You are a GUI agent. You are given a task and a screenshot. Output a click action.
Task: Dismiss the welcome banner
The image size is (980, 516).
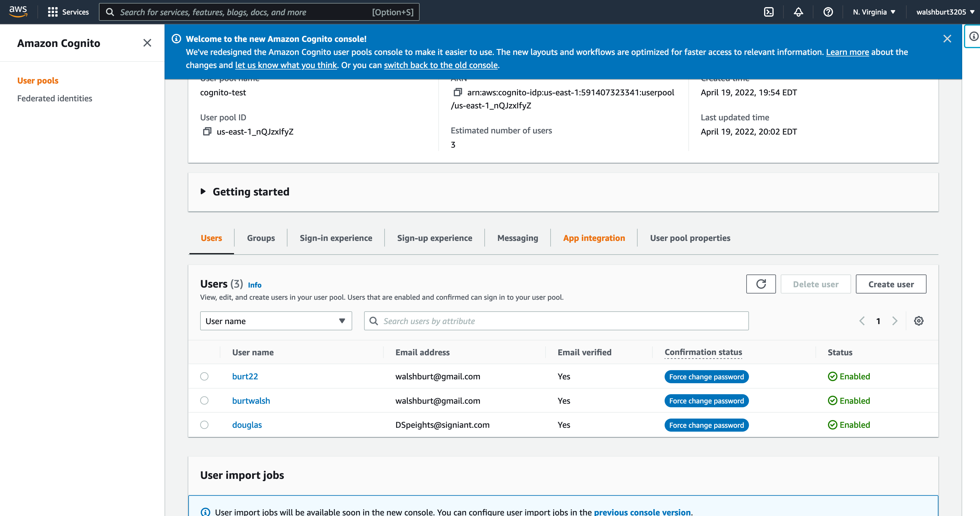point(947,39)
